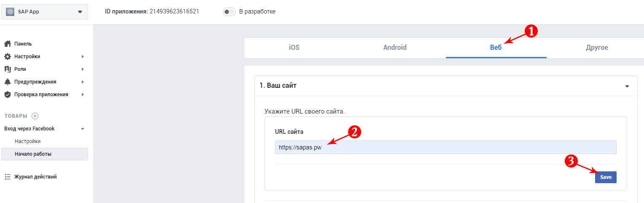Open Настройки under Вход через Facebook
The height and width of the screenshot is (203, 644).
pyautogui.click(x=28, y=141)
